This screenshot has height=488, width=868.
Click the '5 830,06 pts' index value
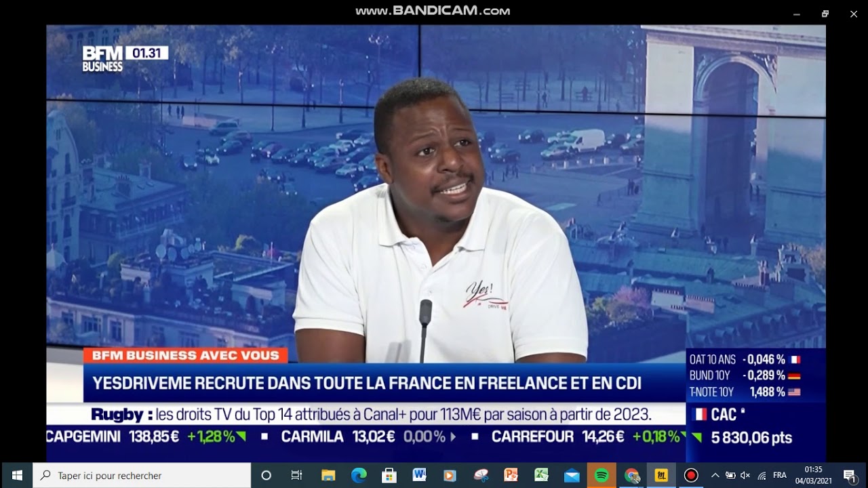click(751, 438)
